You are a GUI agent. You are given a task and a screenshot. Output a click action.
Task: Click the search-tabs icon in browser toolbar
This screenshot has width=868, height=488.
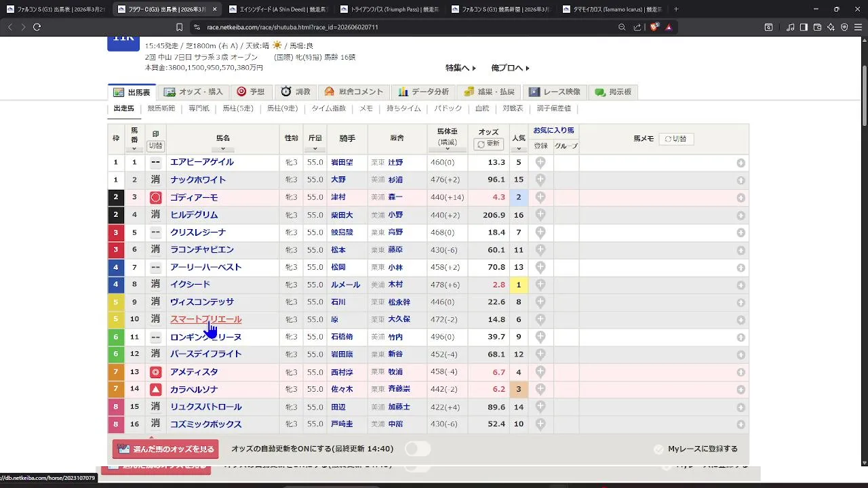768,27
